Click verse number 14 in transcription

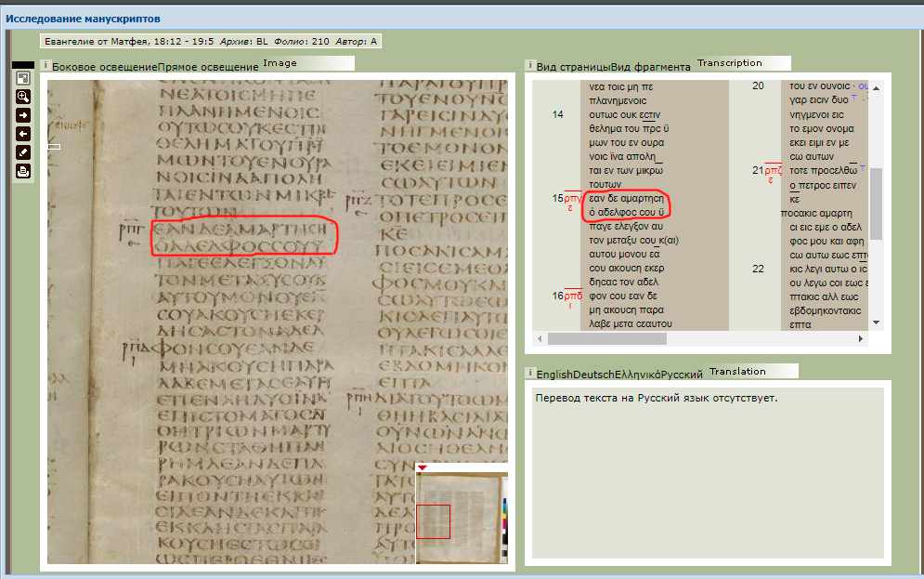click(x=557, y=114)
